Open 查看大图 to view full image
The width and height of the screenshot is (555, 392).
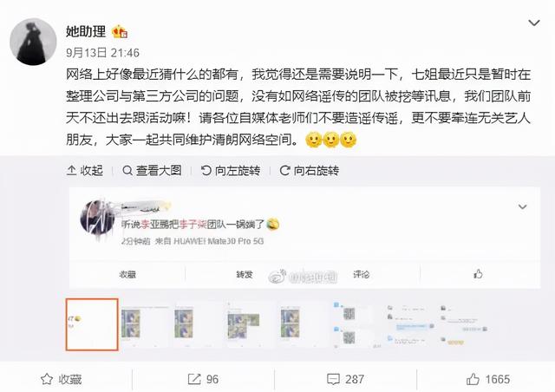tap(152, 171)
